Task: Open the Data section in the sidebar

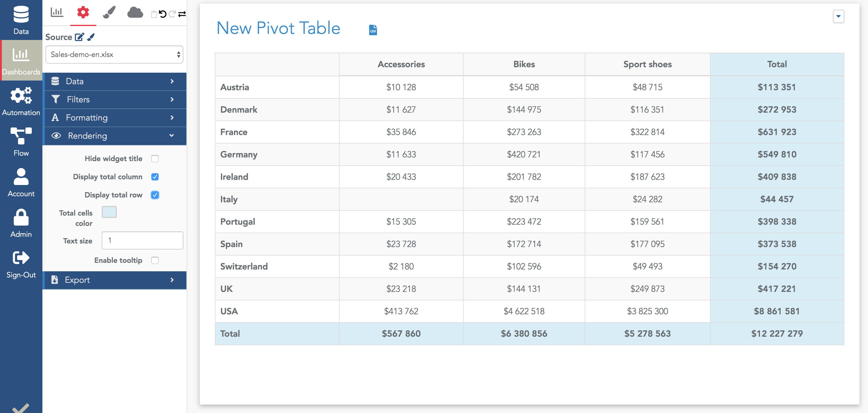Action: [x=21, y=20]
